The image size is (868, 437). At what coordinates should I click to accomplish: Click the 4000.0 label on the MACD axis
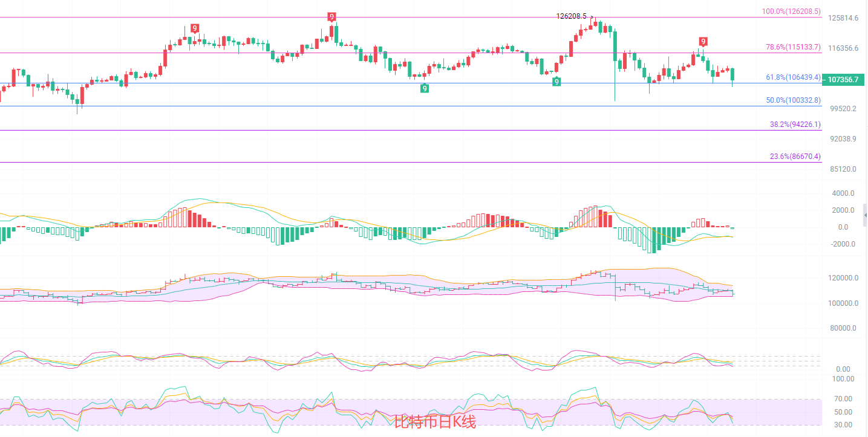pyautogui.click(x=843, y=193)
